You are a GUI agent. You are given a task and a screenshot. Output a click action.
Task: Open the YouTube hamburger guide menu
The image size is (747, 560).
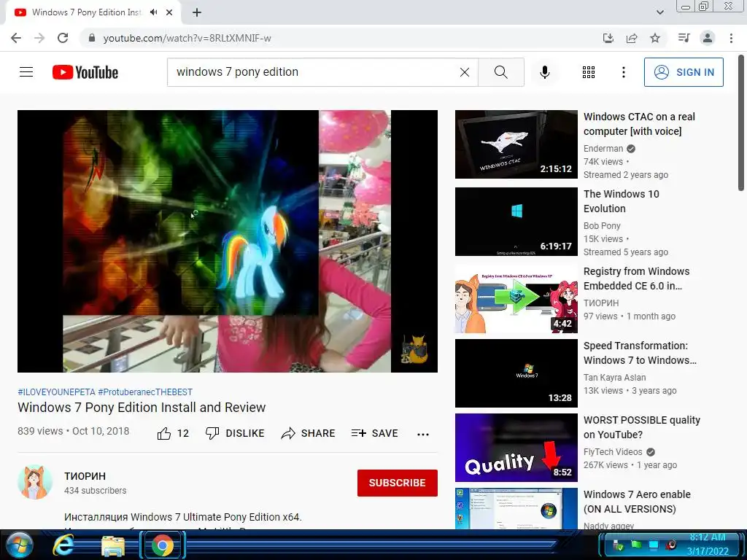point(26,72)
